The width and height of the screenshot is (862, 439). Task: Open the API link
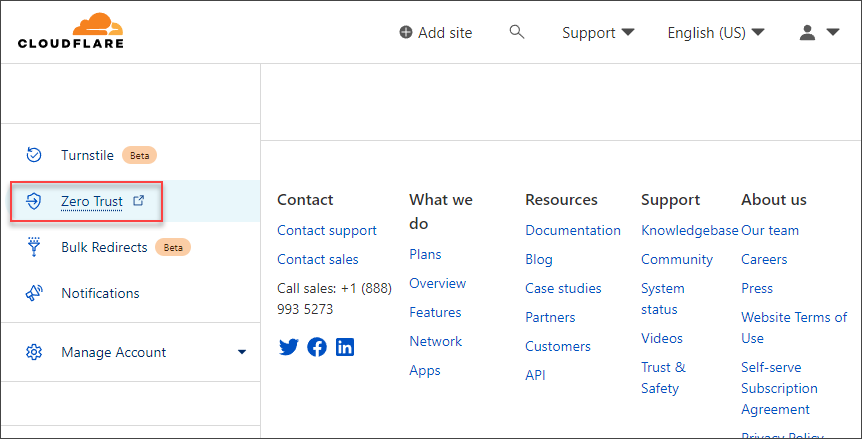pos(535,375)
